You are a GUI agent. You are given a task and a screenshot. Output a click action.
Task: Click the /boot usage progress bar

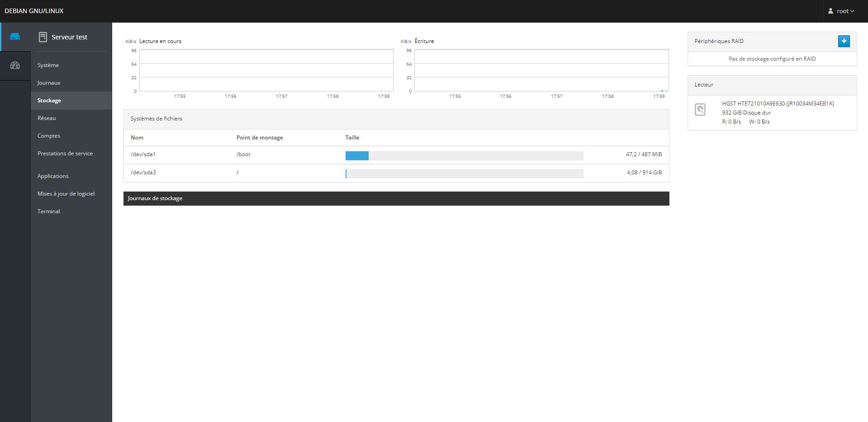[464, 156]
